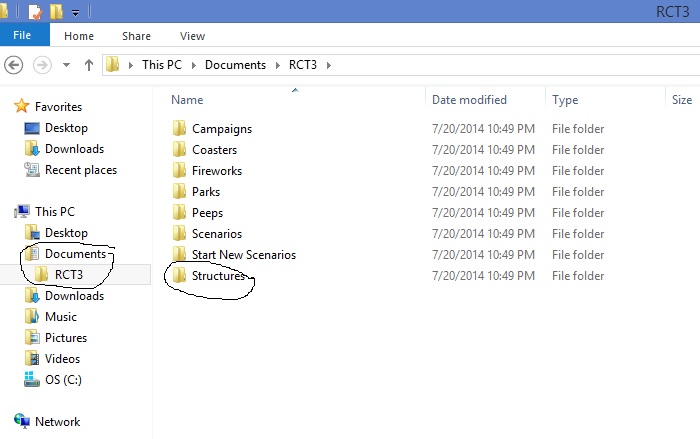The image size is (700, 439).
Task: Open the File menu
Action: (22, 36)
